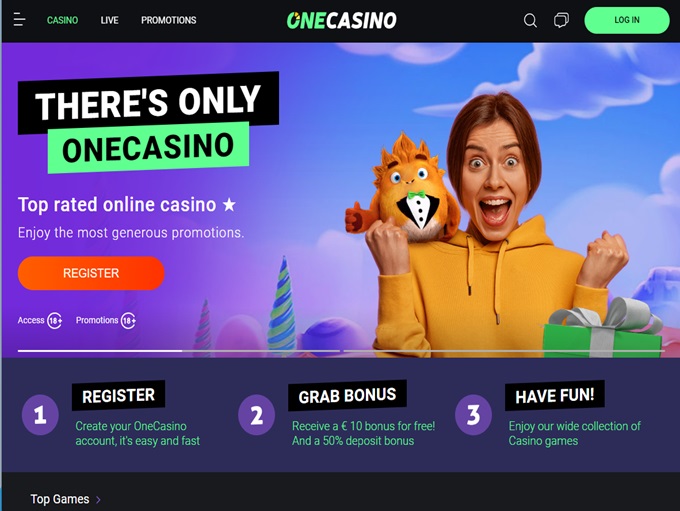The image size is (680, 511).
Task: Click the step 1 circle icon
Action: point(40,415)
